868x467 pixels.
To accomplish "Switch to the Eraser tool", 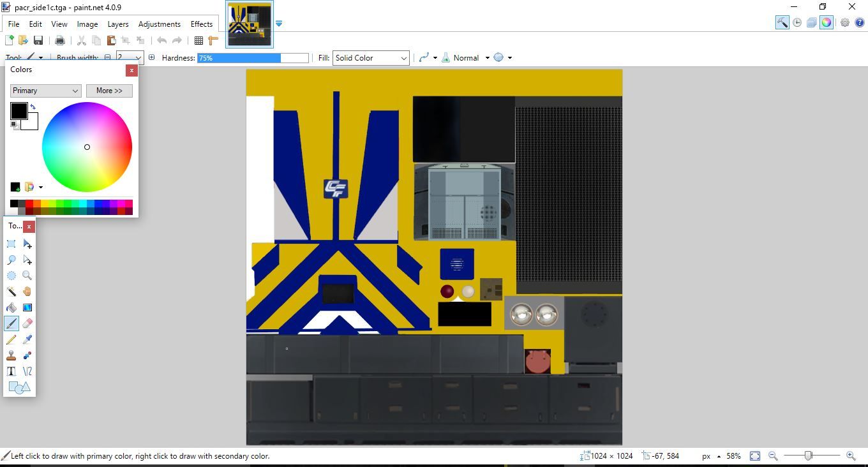I will tap(27, 323).
